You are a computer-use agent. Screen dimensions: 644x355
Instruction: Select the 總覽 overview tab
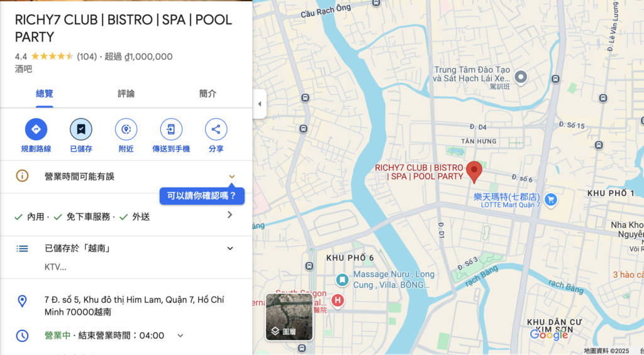click(45, 94)
